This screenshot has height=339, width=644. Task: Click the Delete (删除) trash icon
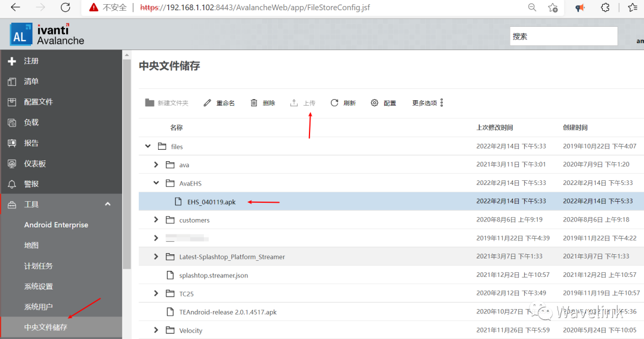(x=254, y=103)
